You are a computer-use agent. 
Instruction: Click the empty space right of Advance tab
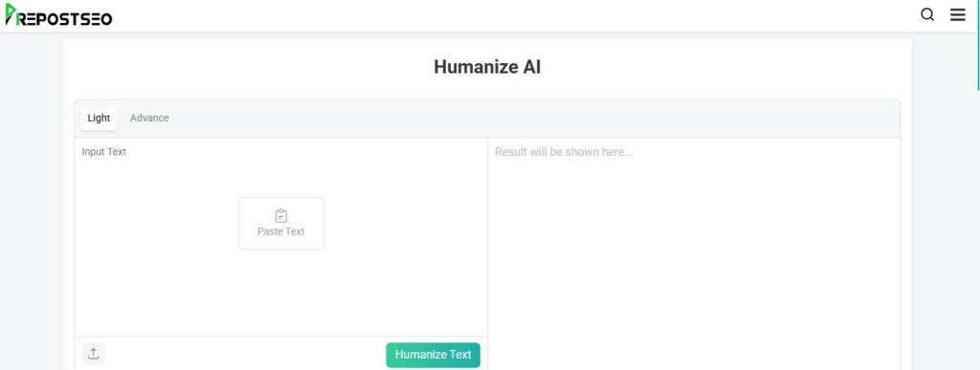(531, 119)
